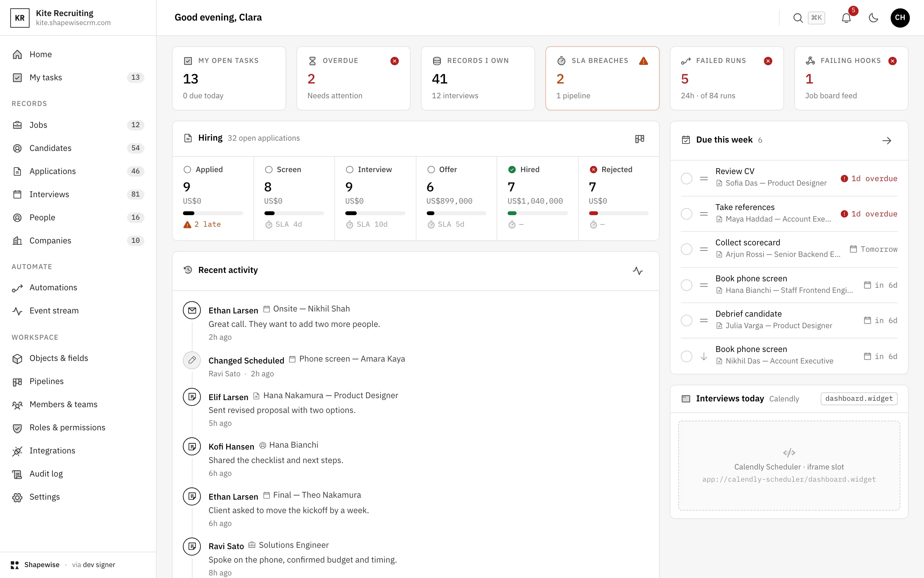This screenshot has height=578, width=924.
Task: Click red error icon on Failed Runs card
Action: click(x=768, y=61)
